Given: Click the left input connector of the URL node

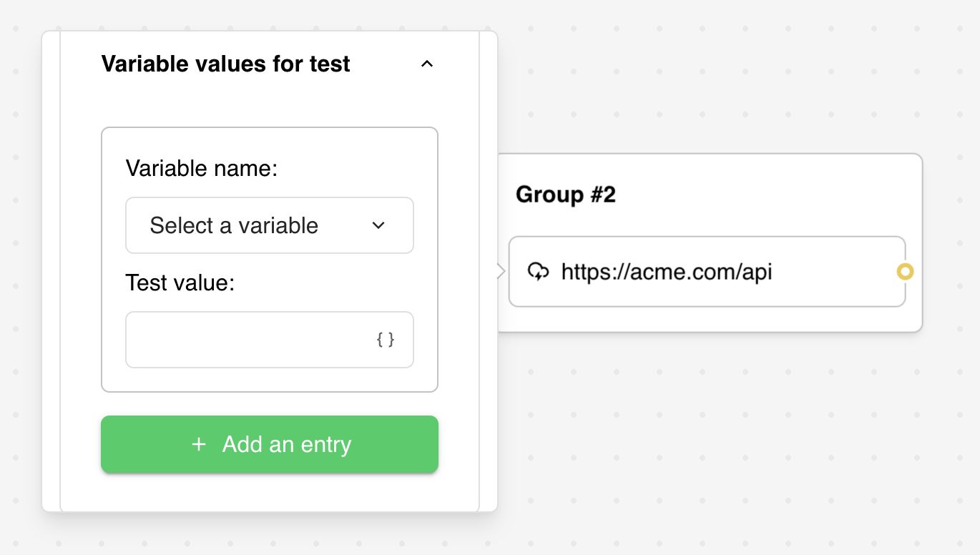Looking at the screenshot, I should tap(501, 272).
